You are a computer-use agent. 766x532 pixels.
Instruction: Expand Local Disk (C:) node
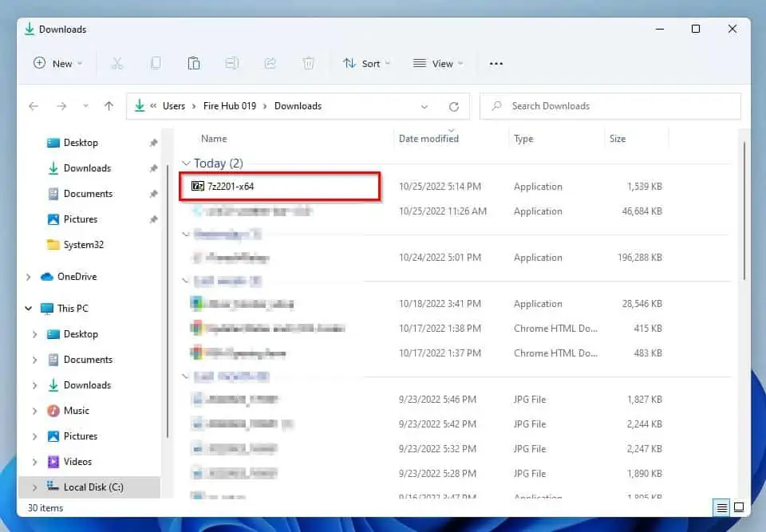pyautogui.click(x=34, y=487)
